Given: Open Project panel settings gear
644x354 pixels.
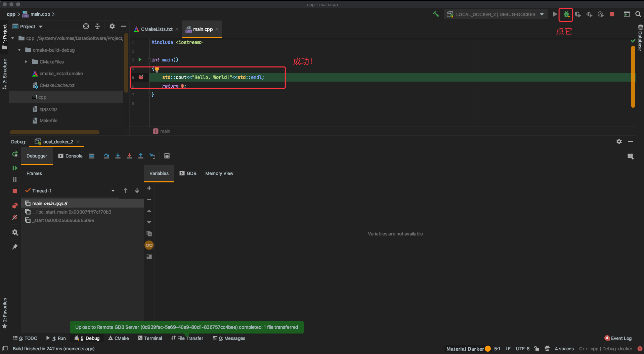Looking at the screenshot, I should [x=112, y=26].
